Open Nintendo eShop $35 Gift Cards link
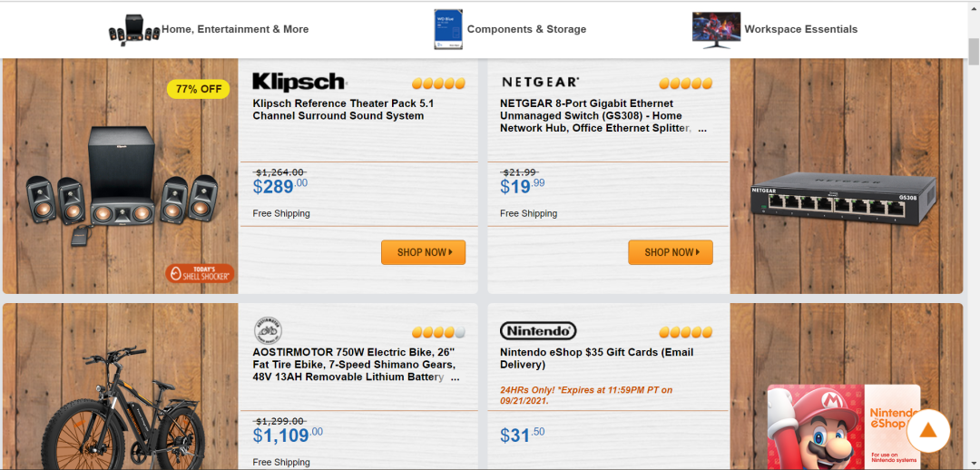980x470 pixels. pyautogui.click(x=596, y=358)
